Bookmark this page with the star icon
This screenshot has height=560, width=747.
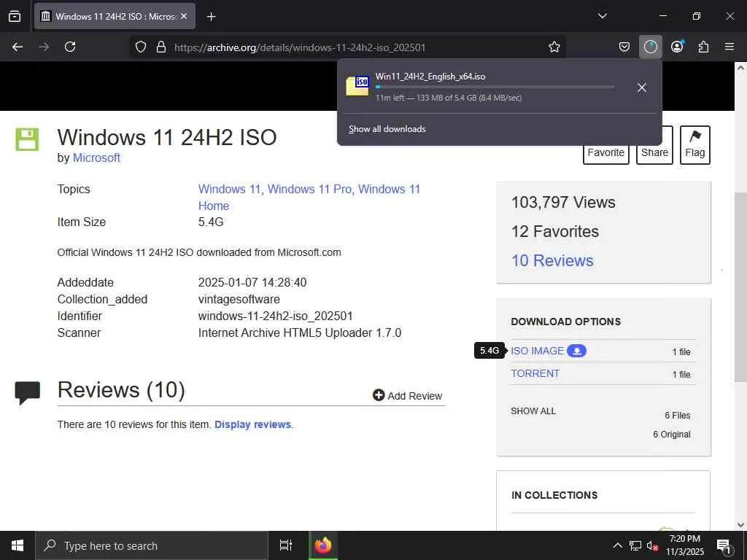click(x=554, y=47)
